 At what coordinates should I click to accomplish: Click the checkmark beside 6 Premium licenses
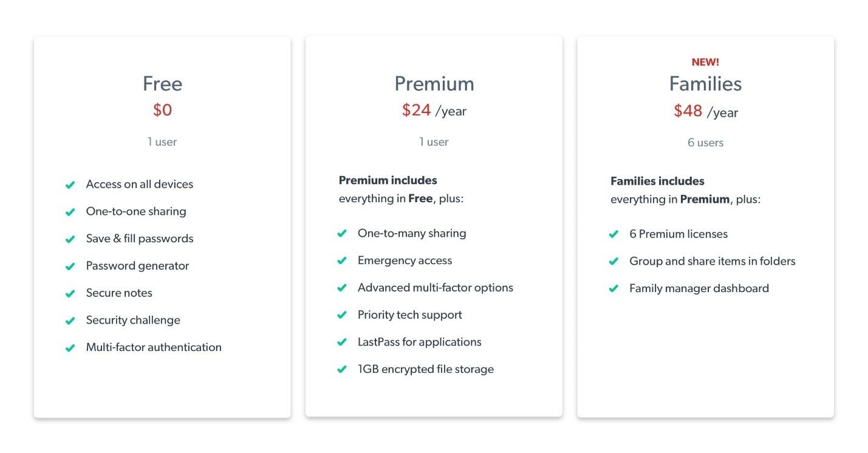[x=613, y=234]
